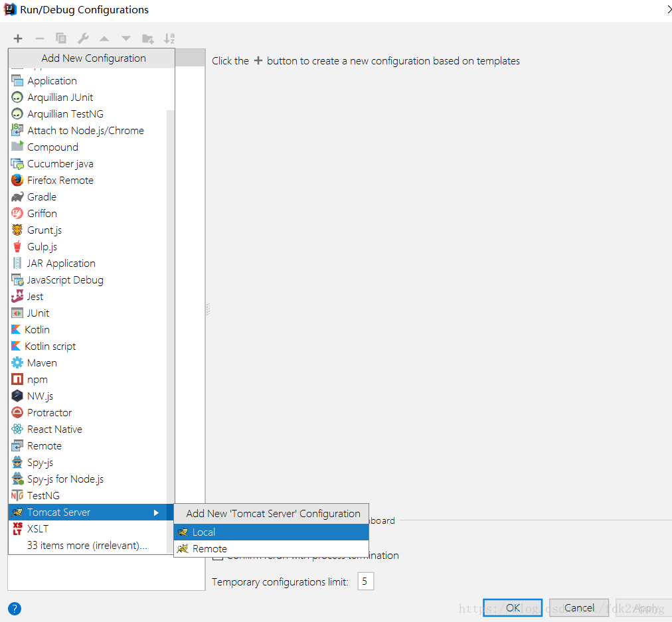Click the Gradle elephant icon
This screenshot has height=622, width=672.
[17, 197]
